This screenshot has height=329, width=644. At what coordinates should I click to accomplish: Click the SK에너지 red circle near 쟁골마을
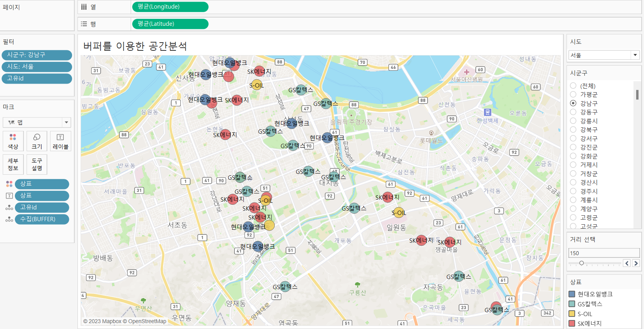click(450, 242)
